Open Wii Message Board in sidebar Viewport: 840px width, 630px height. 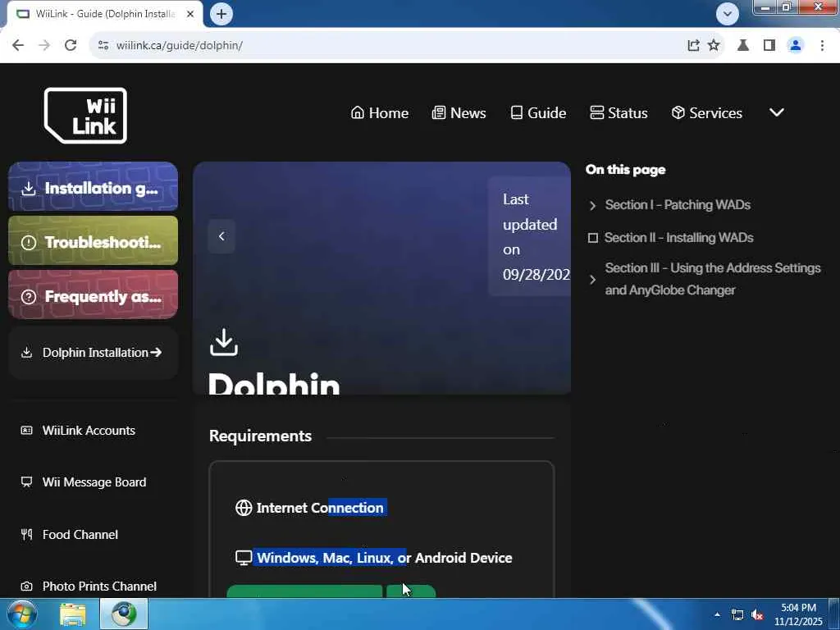(x=84, y=482)
